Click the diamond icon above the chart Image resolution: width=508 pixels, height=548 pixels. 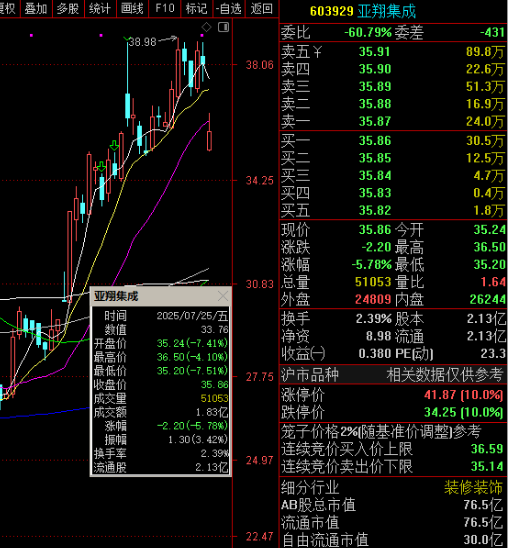[206, 27]
